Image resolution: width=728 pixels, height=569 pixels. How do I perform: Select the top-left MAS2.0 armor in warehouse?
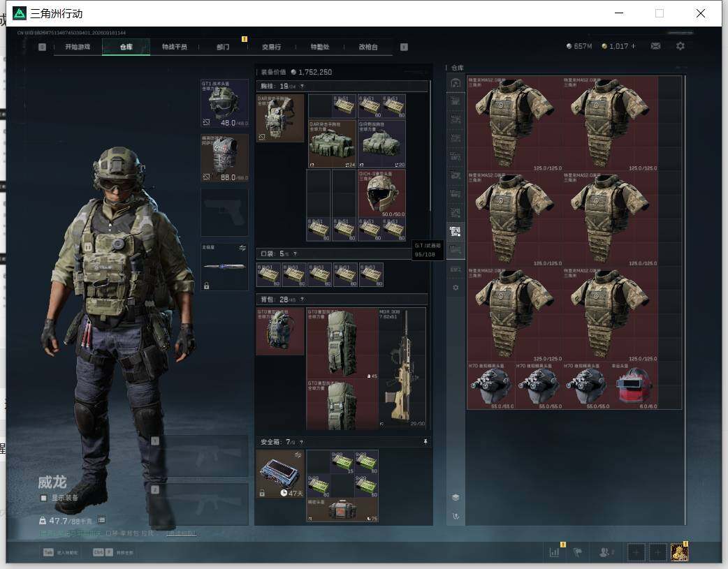515,124
